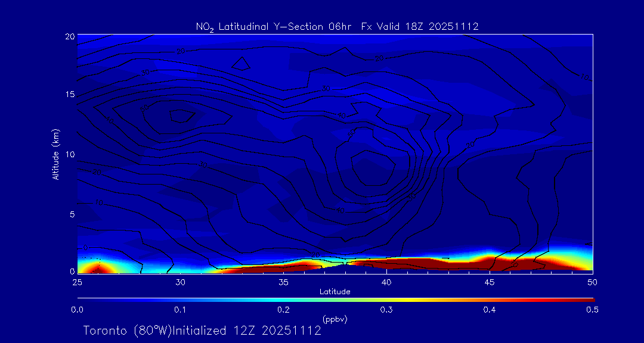
Task: Select the Toronto (80°W) initialized caption
Action: pos(202,330)
